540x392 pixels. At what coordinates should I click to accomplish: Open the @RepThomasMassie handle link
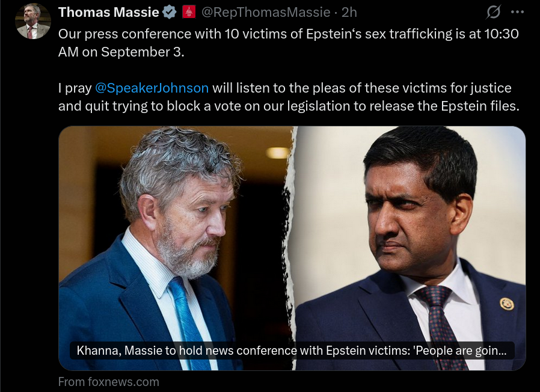(266, 13)
